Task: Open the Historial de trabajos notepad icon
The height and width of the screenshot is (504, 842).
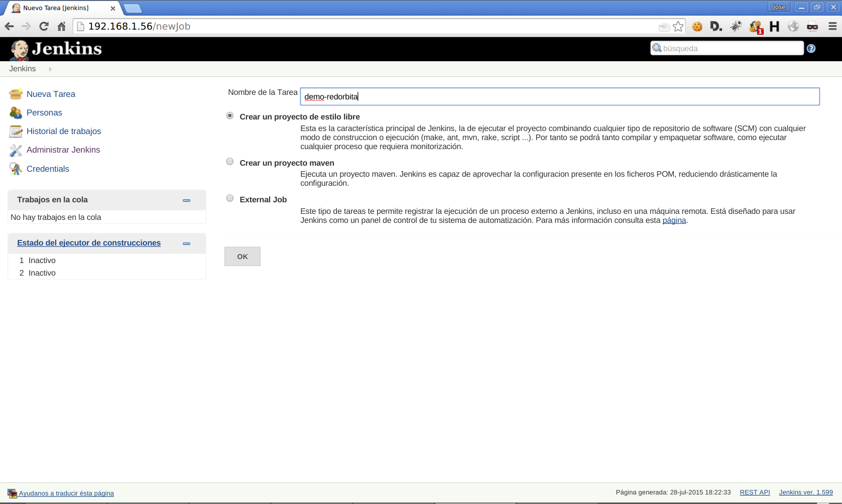Action: click(16, 132)
